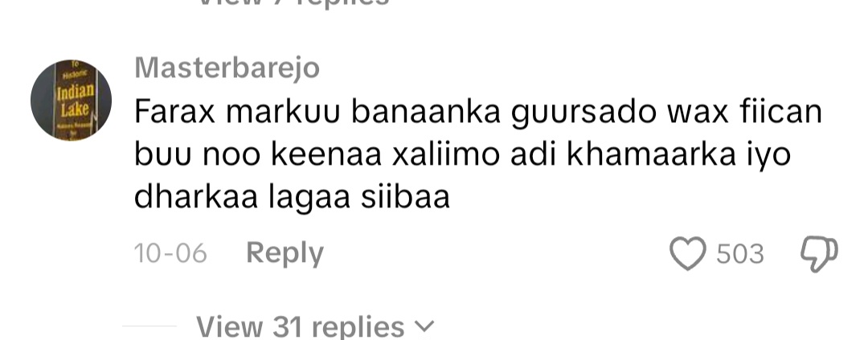Dislike the comment with the thumbs-down icon
The height and width of the screenshot is (340, 868).
click(819, 254)
